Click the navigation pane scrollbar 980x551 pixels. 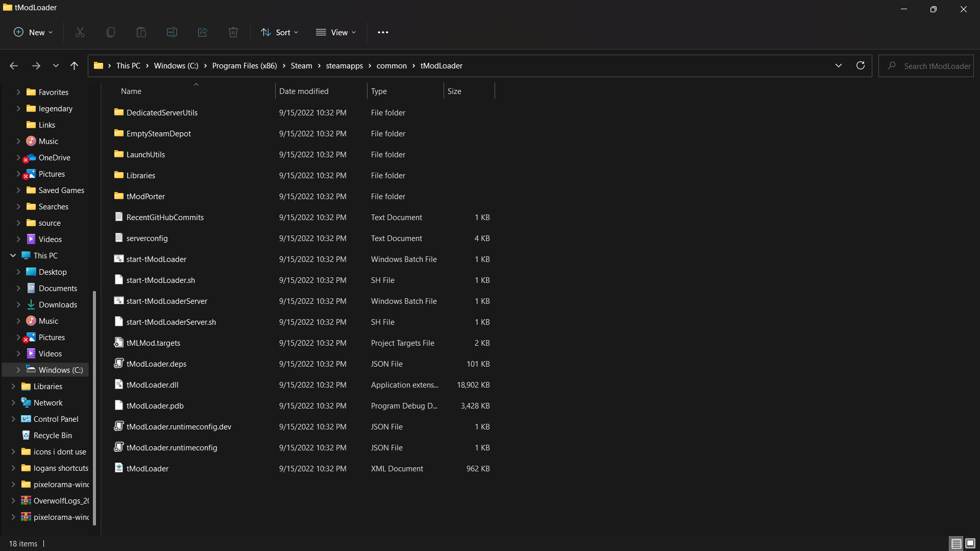point(94,408)
